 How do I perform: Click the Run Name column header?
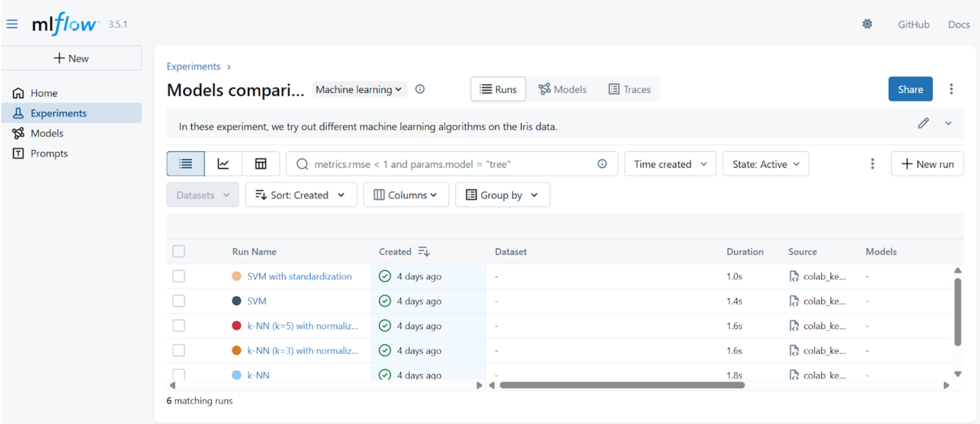tap(254, 251)
